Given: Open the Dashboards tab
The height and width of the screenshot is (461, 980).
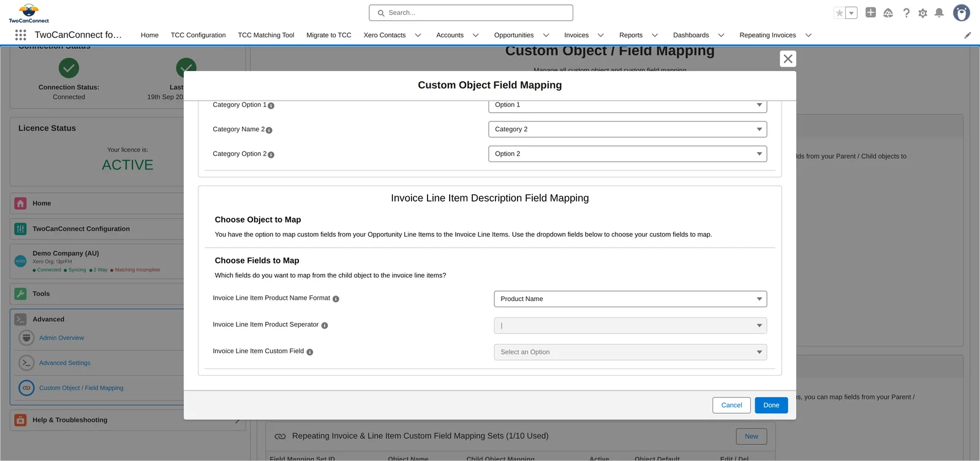Looking at the screenshot, I should point(691,35).
